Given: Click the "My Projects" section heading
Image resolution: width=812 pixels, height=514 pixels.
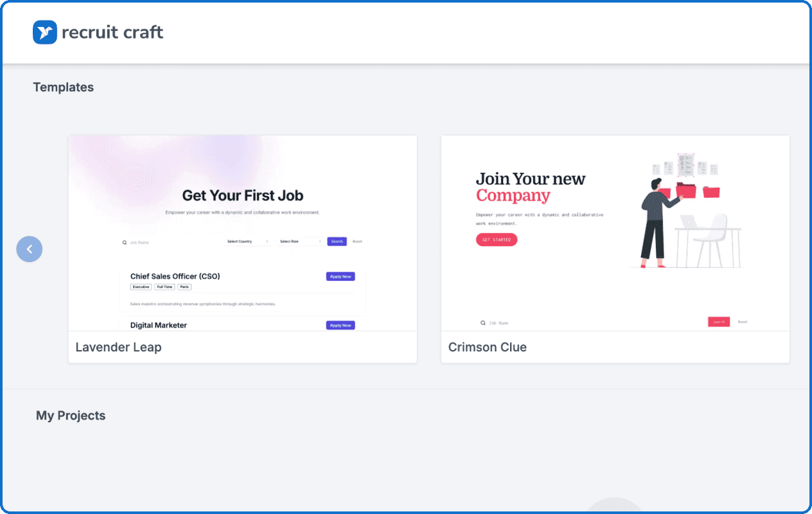Looking at the screenshot, I should 71,416.
